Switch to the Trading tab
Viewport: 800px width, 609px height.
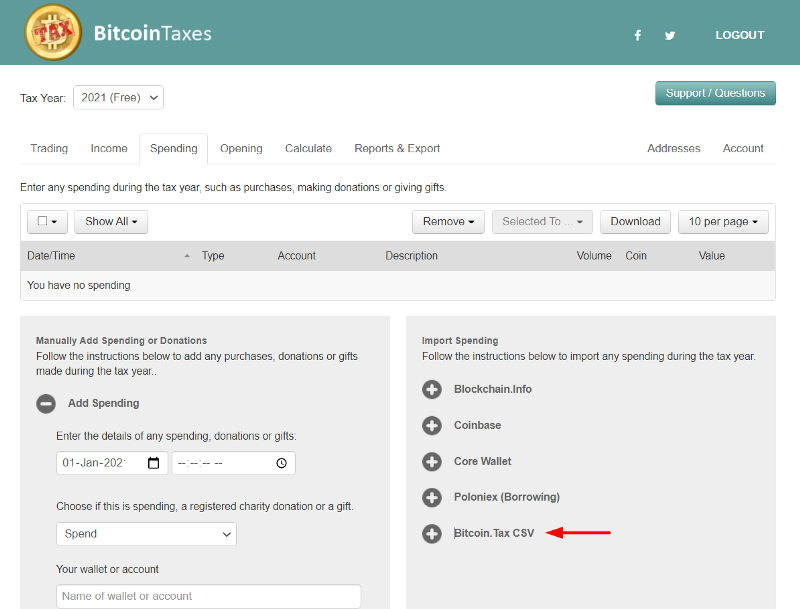click(x=49, y=148)
